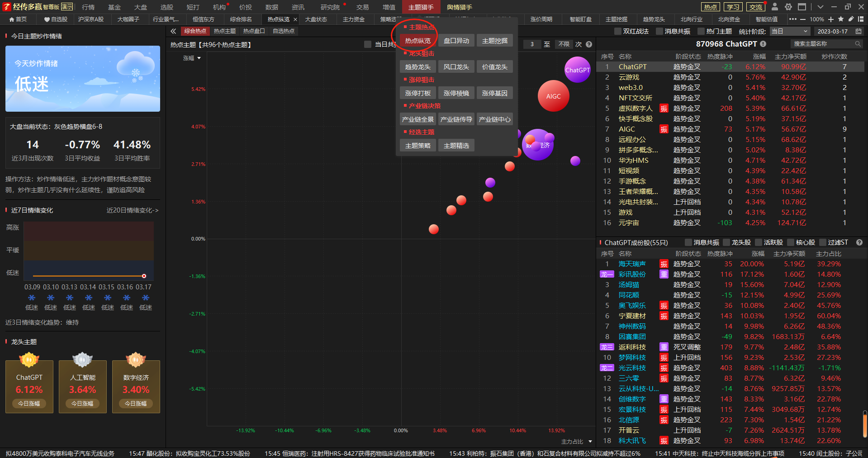Click the panel layout icon next to the pencil
The height and width of the screenshot is (458, 868).
861,19
